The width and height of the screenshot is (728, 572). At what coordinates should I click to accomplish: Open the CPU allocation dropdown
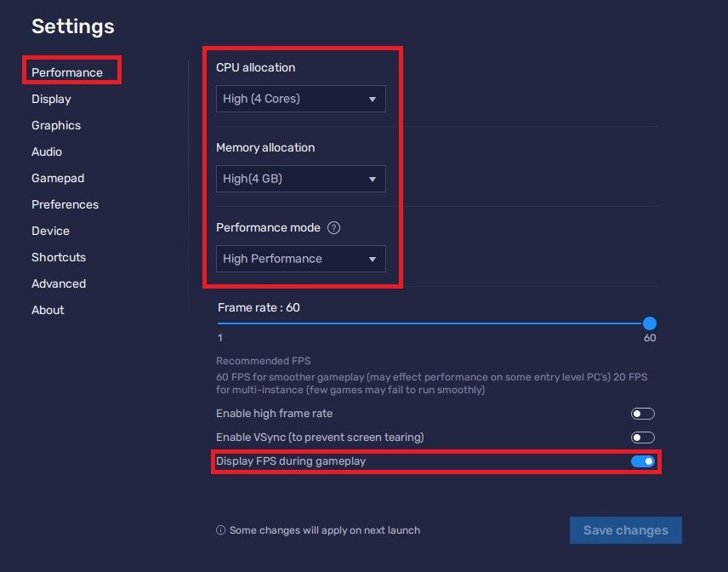tap(300, 99)
